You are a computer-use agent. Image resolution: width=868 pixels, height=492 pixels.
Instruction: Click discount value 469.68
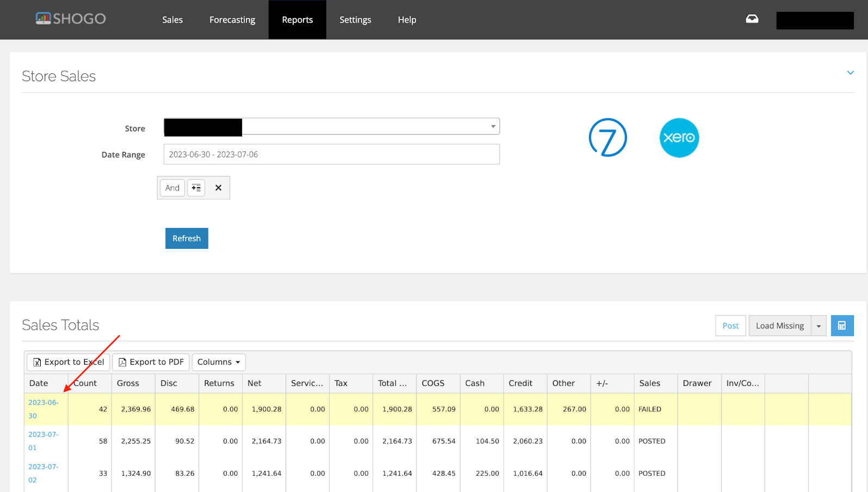pyautogui.click(x=183, y=409)
